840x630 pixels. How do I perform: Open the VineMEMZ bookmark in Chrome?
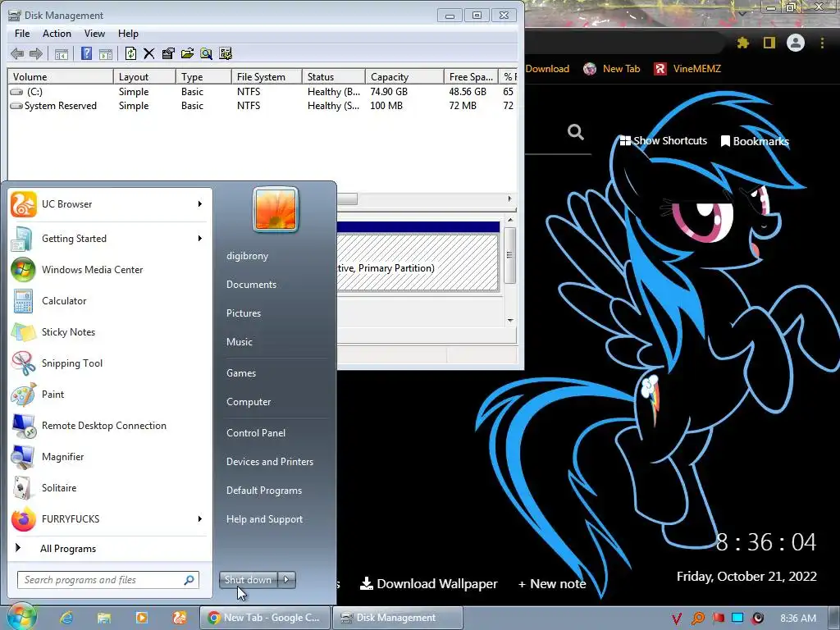tap(687, 69)
